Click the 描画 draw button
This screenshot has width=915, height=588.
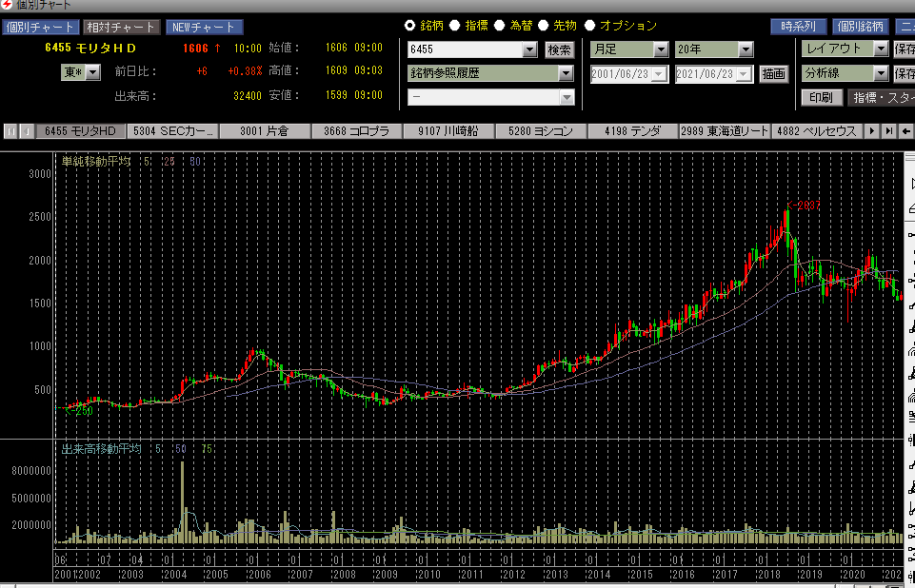pyautogui.click(x=774, y=73)
